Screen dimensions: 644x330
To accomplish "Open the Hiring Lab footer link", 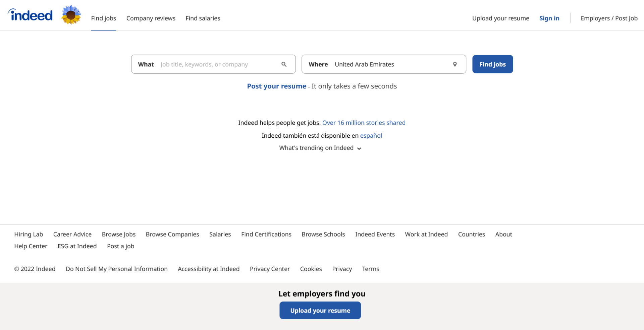I will pos(29,234).
